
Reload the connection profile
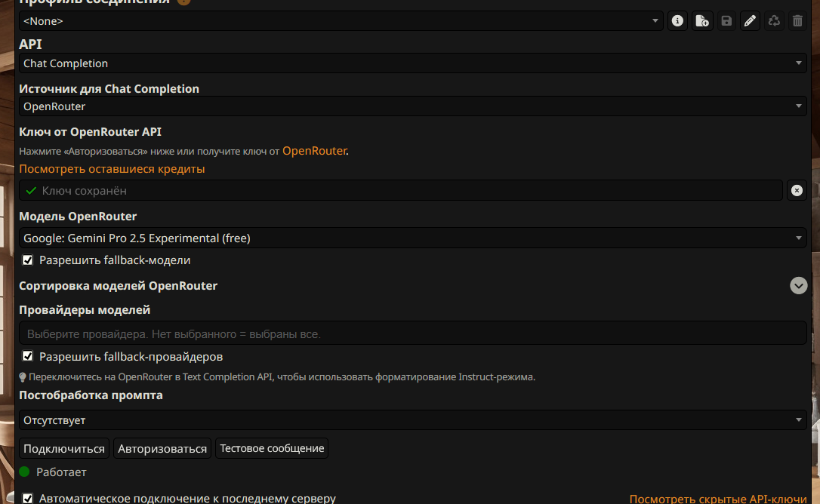coord(774,21)
